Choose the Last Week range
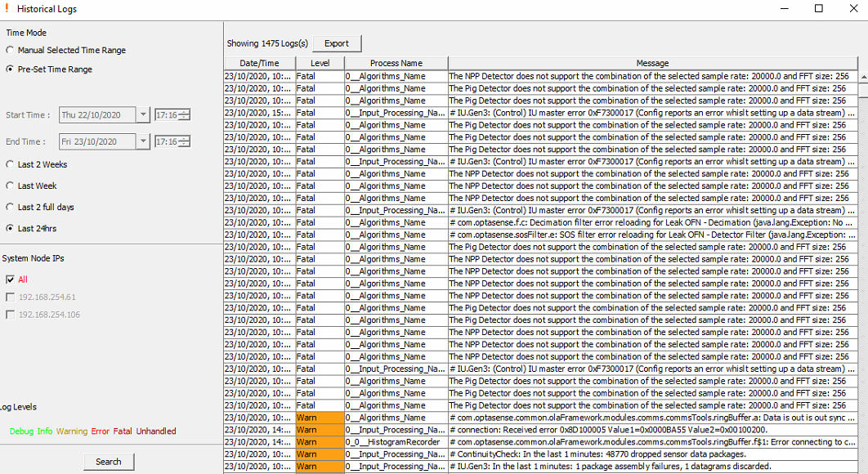The width and height of the screenshot is (868, 474). (x=10, y=186)
